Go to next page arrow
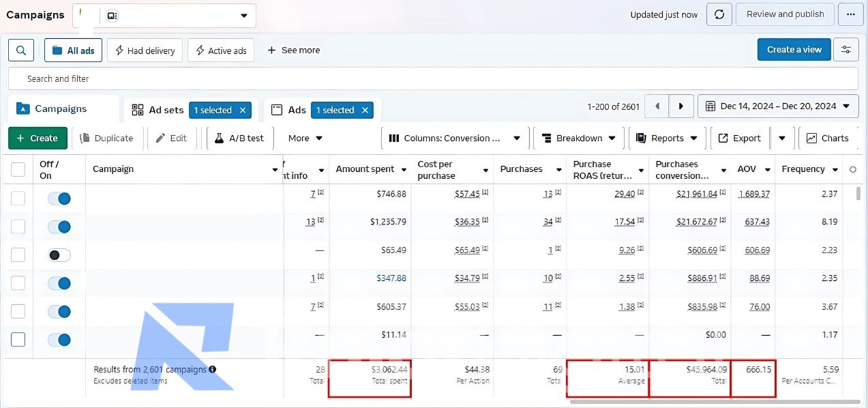 681,106
